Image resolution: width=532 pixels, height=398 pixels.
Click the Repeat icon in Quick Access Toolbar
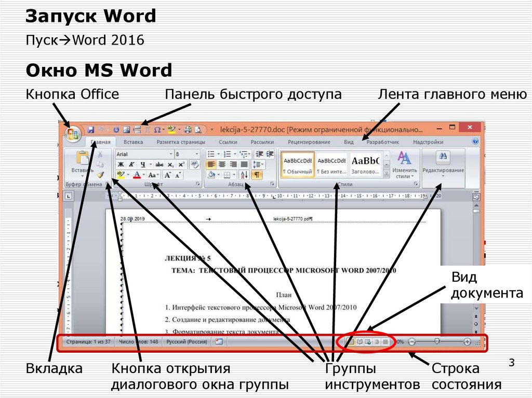[116, 130]
